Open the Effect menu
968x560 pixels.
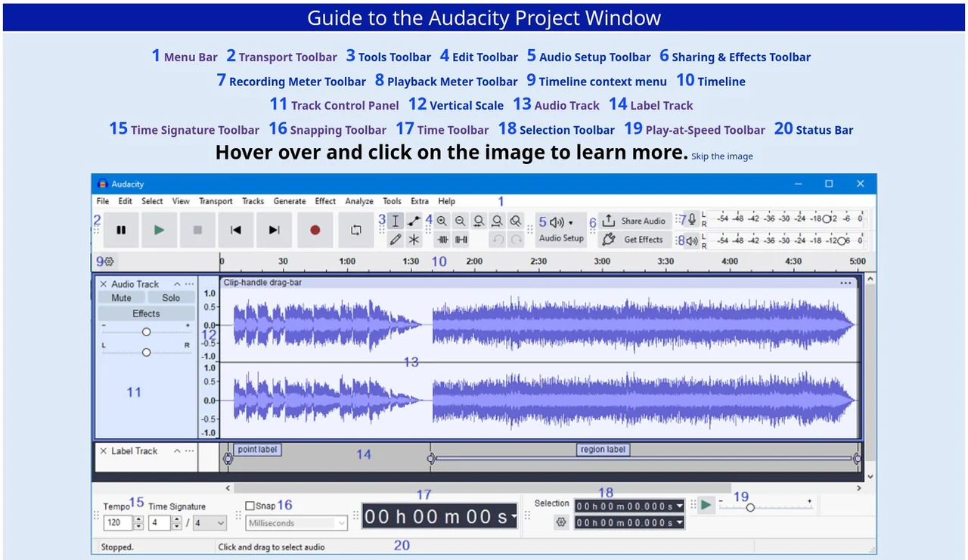point(325,201)
